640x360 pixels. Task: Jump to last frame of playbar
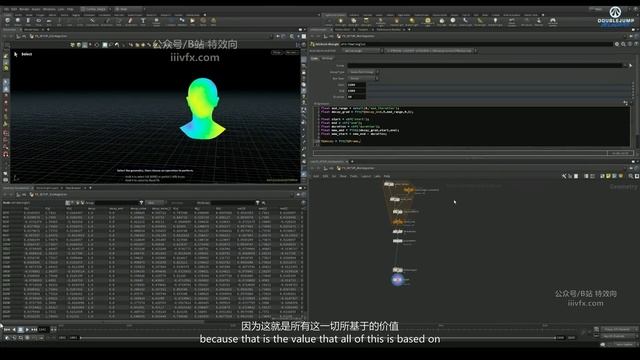click(34, 329)
